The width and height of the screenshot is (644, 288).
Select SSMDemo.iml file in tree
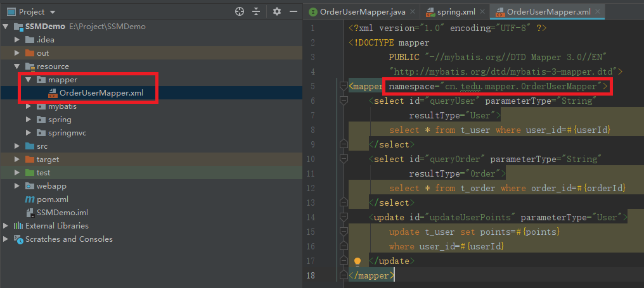pyautogui.click(x=62, y=213)
